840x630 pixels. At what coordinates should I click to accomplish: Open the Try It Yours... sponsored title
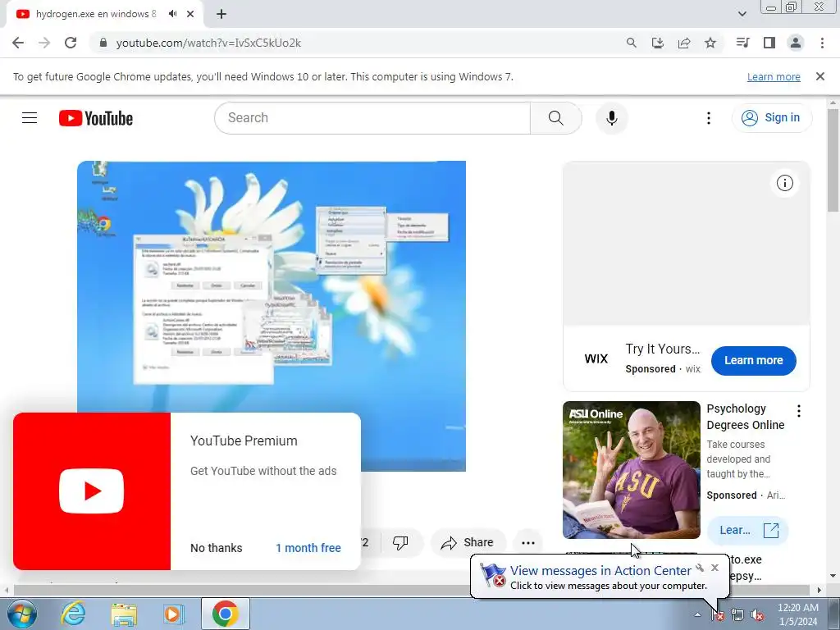point(663,349)
